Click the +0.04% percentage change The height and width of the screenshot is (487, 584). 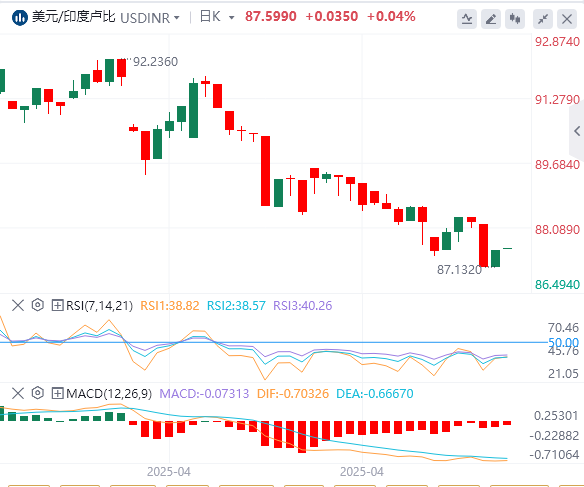pyautogui.click(x=391, y=16)
